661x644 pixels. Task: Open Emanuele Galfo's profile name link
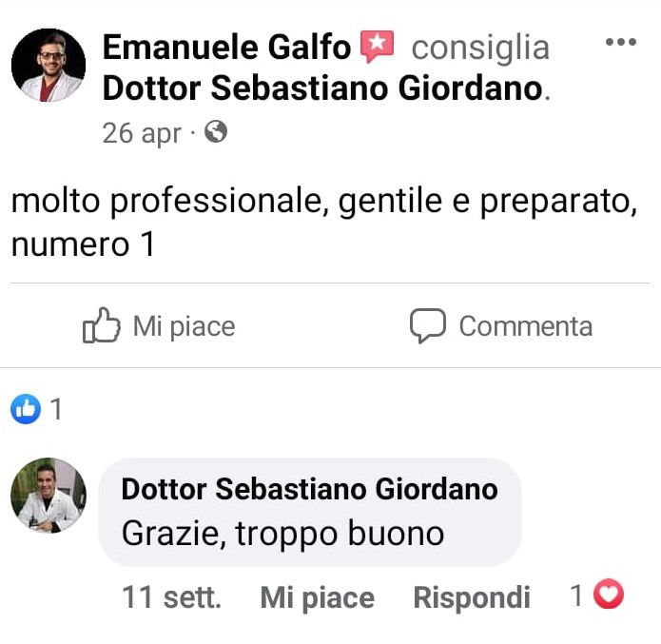point(226,46)
